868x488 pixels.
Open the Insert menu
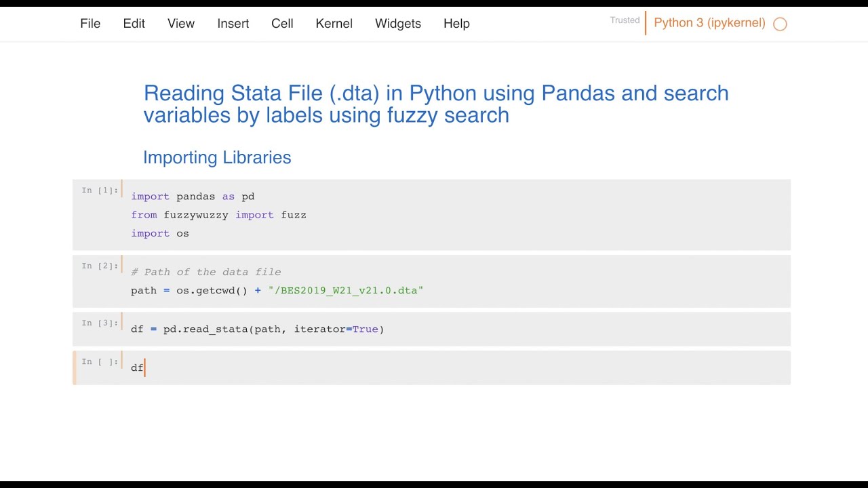[233, 23]
